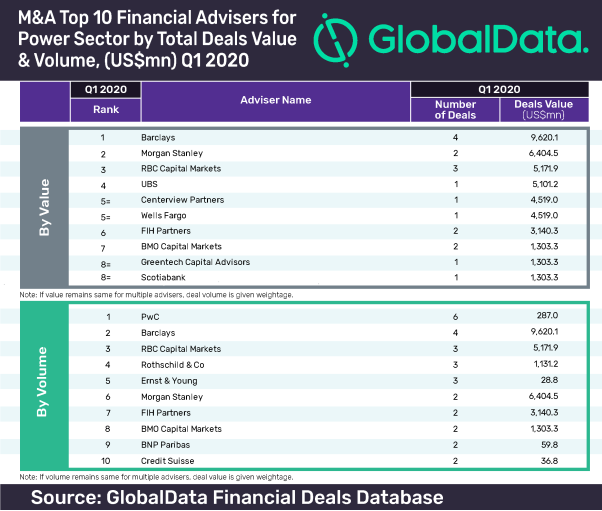Click BMO Capital Markets in By Value table
Image resolution: width=602 pixels, height=511 pixels.
(181, 247)
